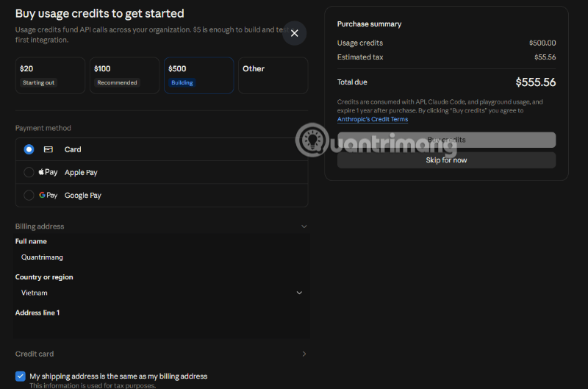This screenshot has height=389, width=588.
Task: Click the Google Pay label text
Action: click(83, 196)
